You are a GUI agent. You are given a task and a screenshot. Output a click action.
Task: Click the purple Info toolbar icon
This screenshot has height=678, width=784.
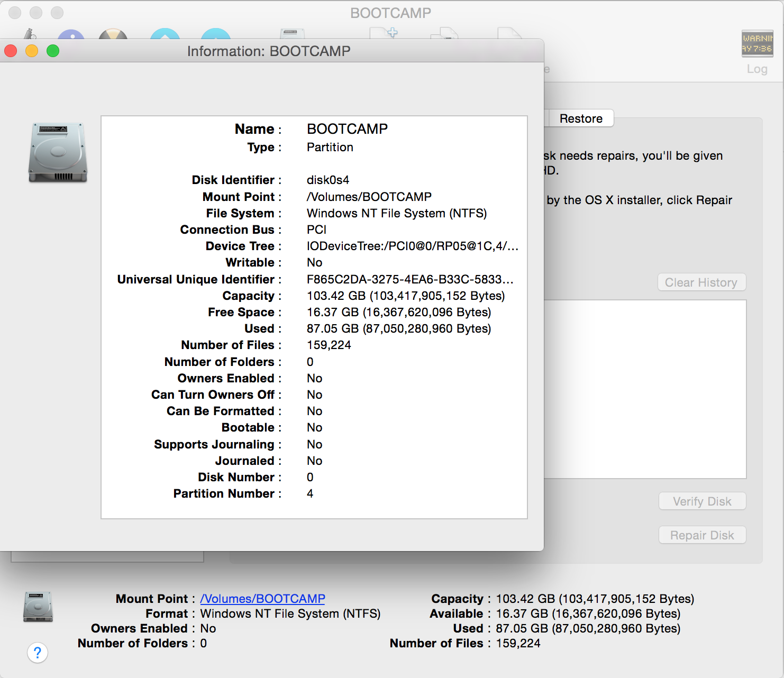pyautogui.click(x=71, y=35)
